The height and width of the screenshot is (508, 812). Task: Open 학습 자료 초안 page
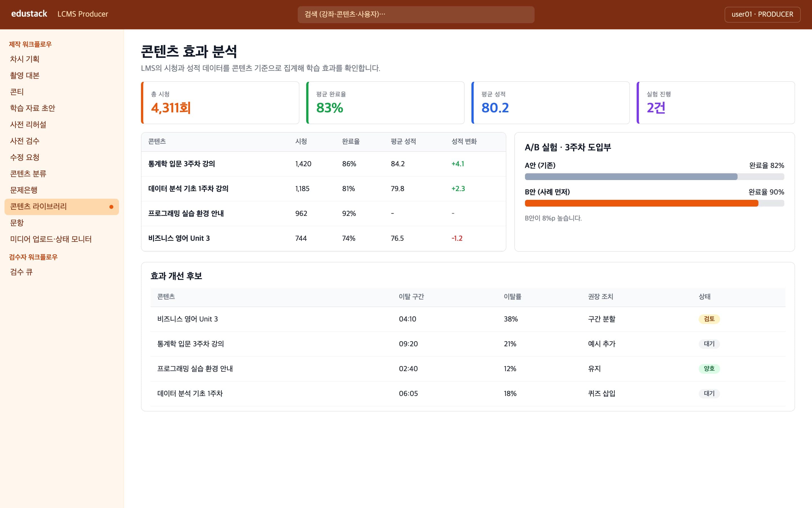click(x=62, y=108)
